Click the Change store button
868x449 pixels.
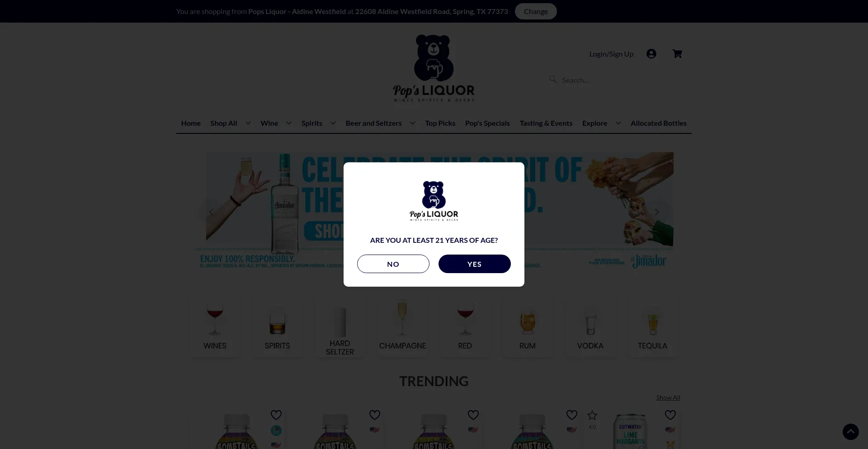tap(536, 11)
